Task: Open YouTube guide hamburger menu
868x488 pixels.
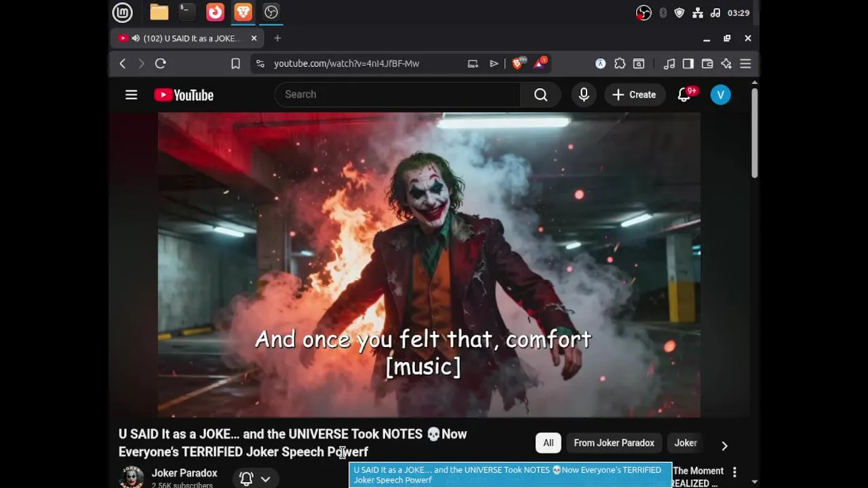Action: (x=132, y=95)
